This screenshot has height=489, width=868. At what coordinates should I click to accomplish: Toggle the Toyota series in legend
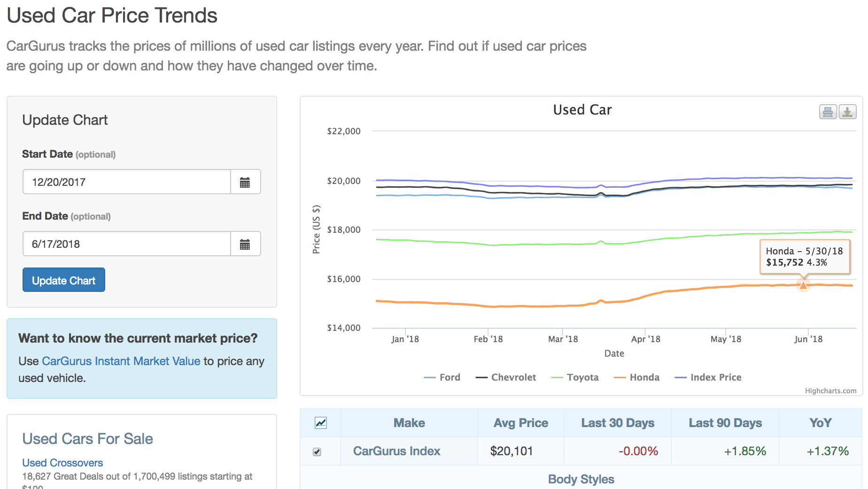575,377
